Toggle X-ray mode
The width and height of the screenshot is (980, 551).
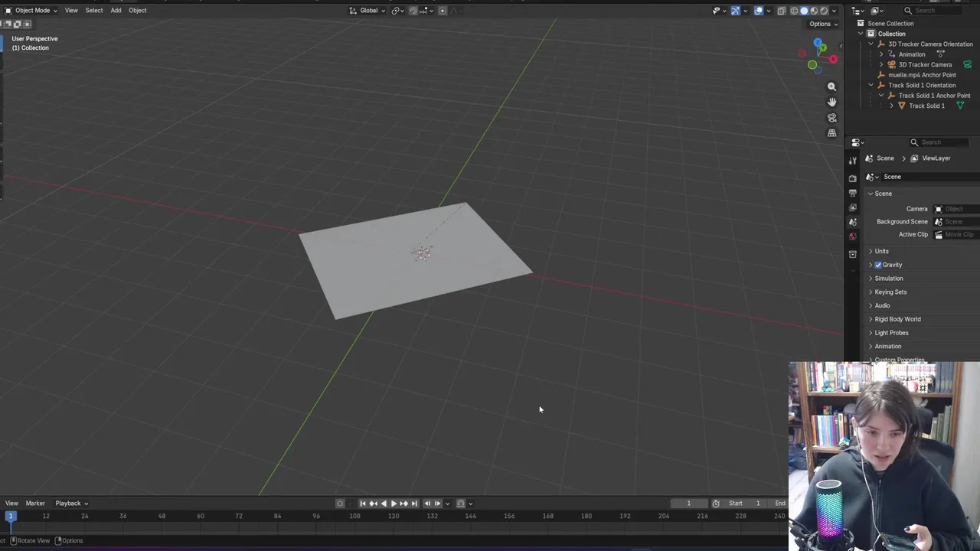(x=781, y=10)
